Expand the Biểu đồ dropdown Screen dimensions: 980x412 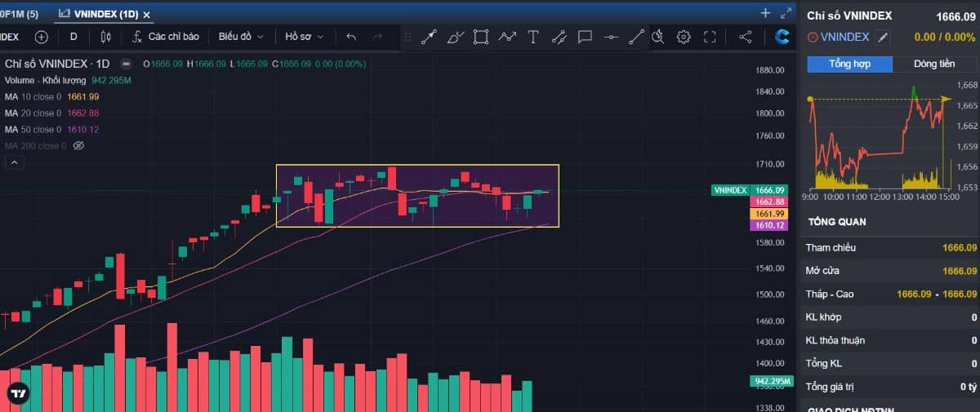(x=241, y=37)
